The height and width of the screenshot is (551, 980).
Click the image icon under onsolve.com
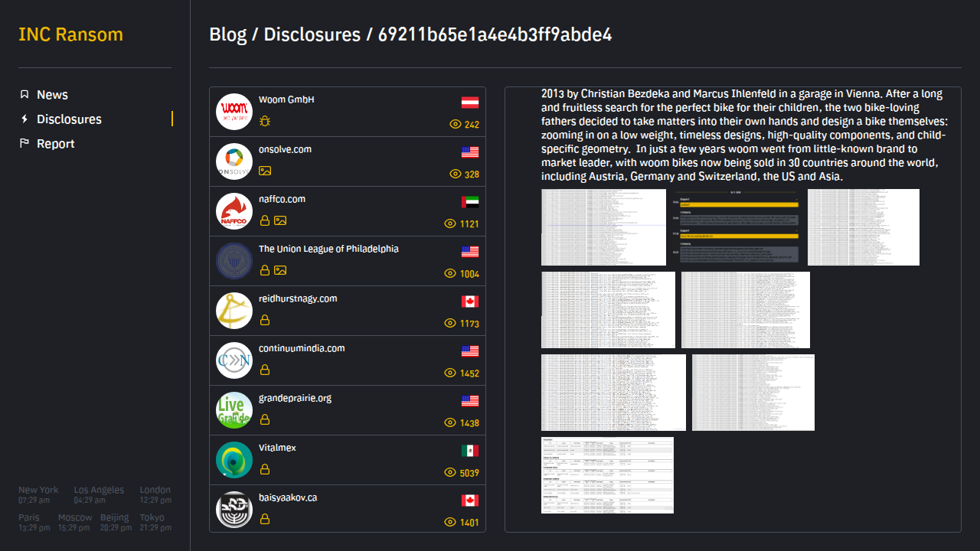pyautogui.click(x=265, y=171)
